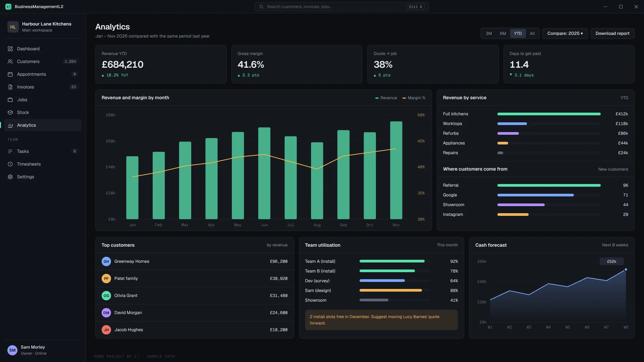Image resolution: width=644 pixels, height=362 pixels.
Task: Click the OG avatar for Olivia Grant
Action: click(x=106, y=296)
